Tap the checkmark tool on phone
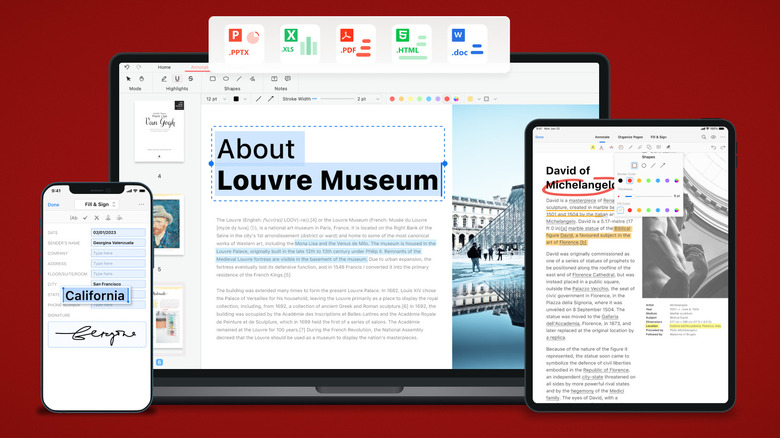Screen dimensions: 780x438 85,218
